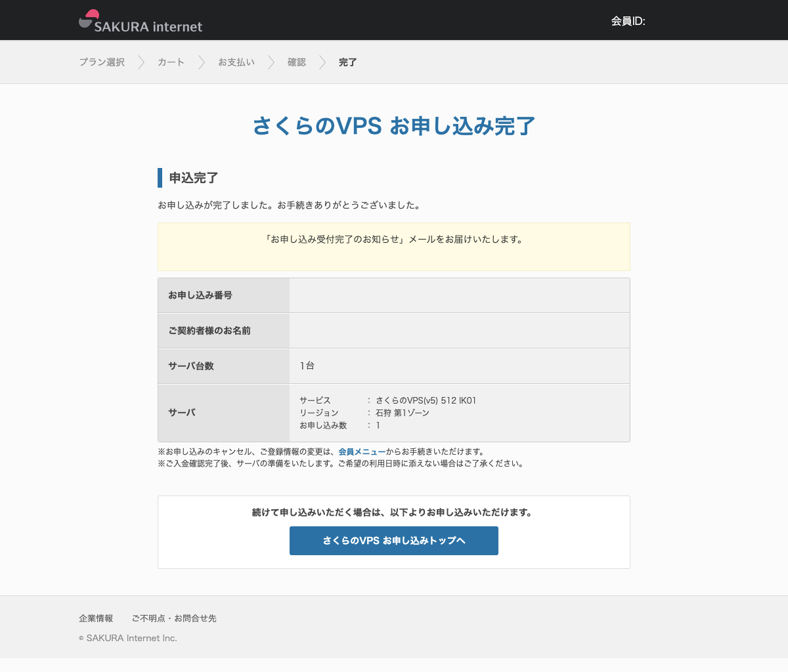Click the お申し込み番号 row label
The width and height of the screenshot is (788, 672).
click(x=200, y=295)
